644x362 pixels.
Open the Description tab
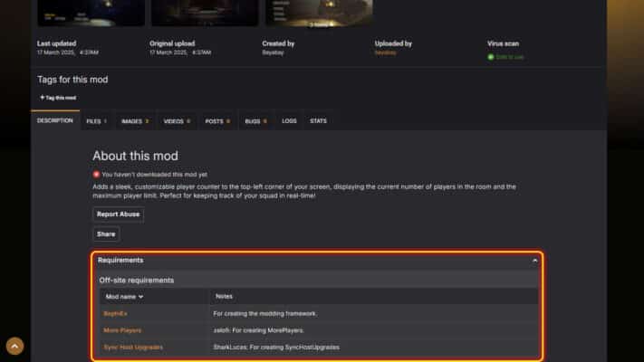pyautogui.click(x=54, y=120)
